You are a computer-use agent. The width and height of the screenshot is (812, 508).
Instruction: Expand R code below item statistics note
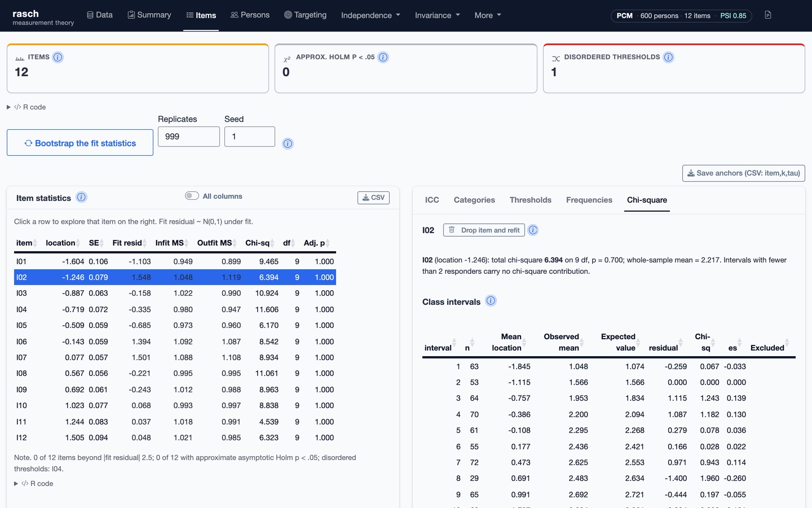point(34,484)
